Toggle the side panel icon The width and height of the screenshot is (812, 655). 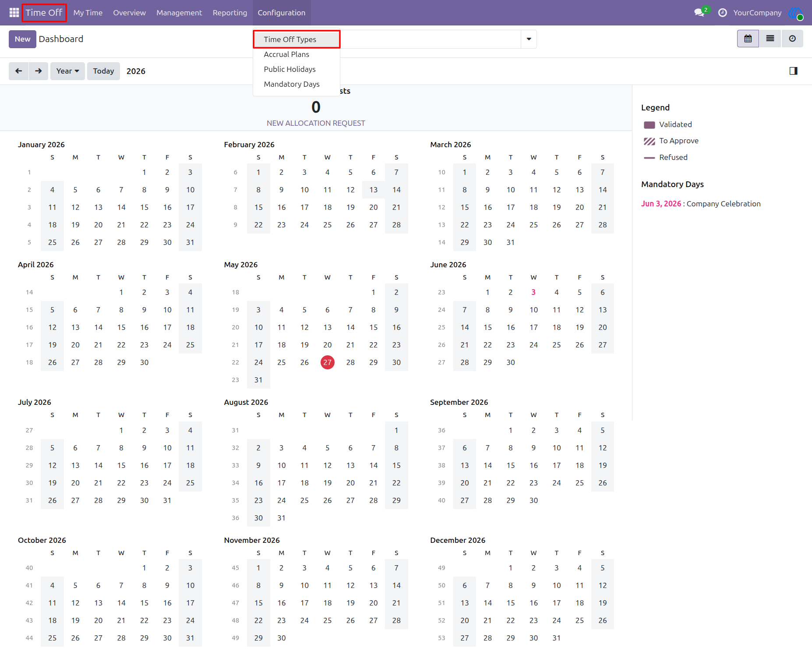tap(793, 71)
